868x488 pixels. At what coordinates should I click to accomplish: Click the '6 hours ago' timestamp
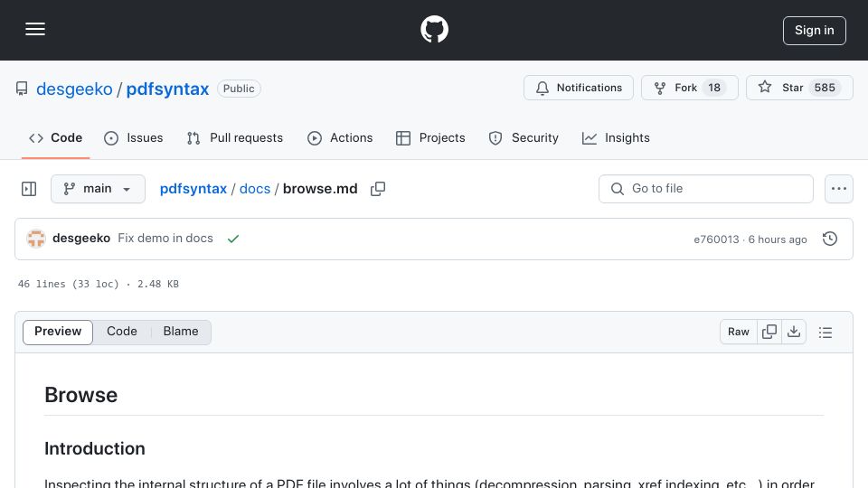tap(778, 239)
